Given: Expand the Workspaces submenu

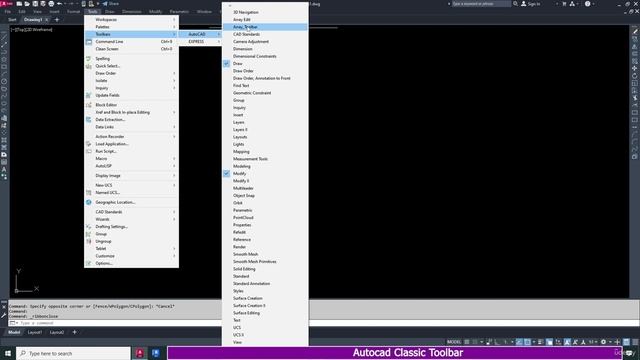Looking at the screenshot, I should (131, 20).
